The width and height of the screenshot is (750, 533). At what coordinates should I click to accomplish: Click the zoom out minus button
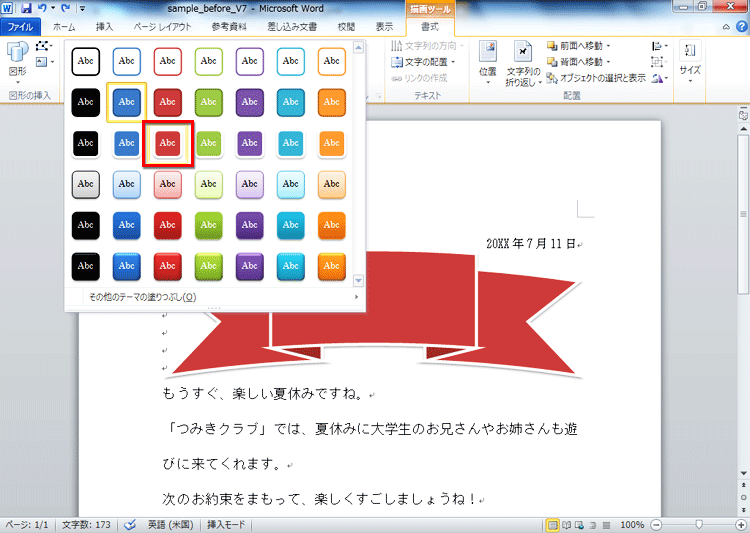657,525
